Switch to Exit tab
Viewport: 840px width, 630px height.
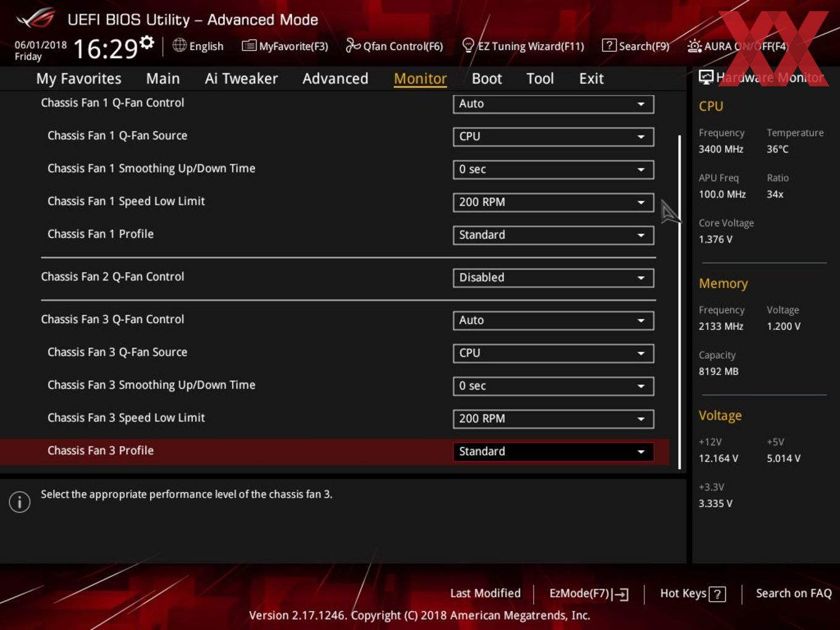[591, 78]
